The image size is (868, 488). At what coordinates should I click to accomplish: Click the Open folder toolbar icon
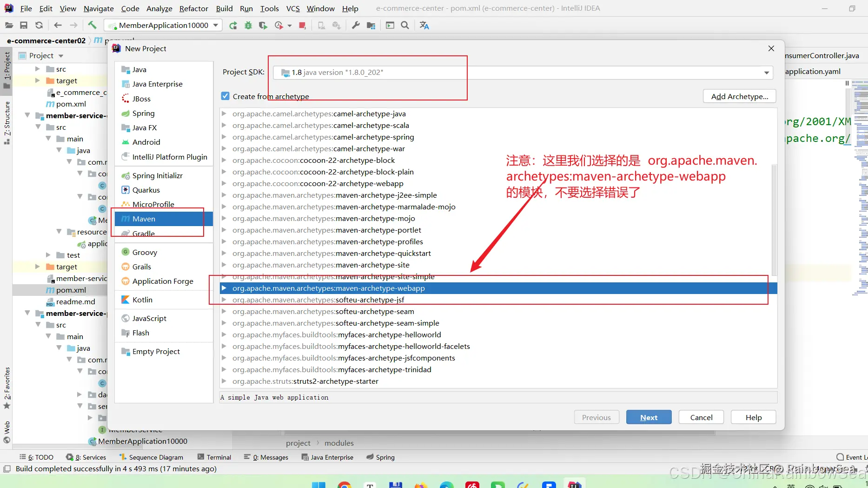pyautogui.click(x=9, y=25)
